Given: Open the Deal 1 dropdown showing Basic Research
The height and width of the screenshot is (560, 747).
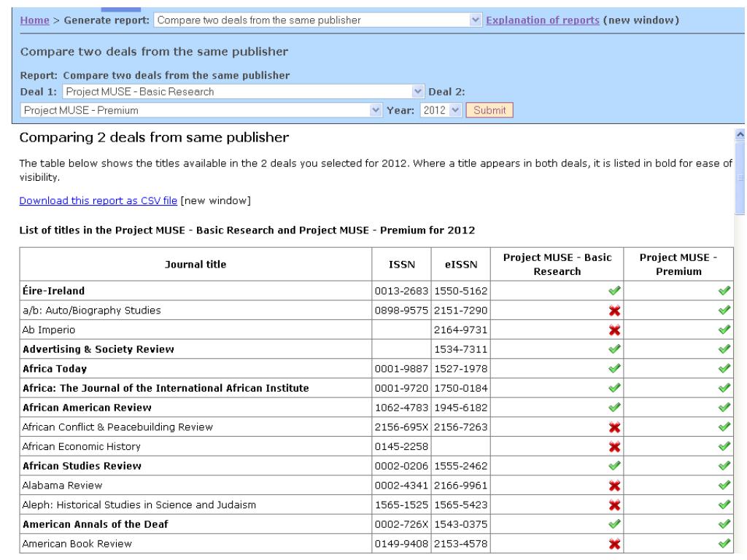Looking at the screenshot, I should pyautogui.click(x=243, y=91).
